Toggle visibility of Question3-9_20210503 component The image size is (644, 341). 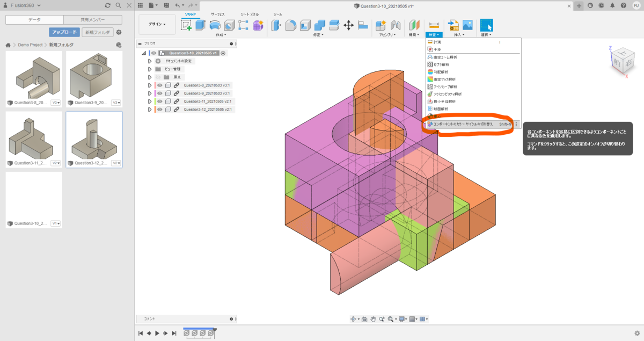click(160, 93)
